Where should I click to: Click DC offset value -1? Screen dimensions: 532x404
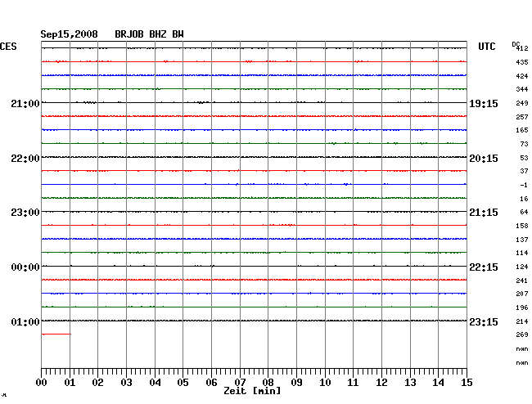pyautogui.click(x=524, y=185)
